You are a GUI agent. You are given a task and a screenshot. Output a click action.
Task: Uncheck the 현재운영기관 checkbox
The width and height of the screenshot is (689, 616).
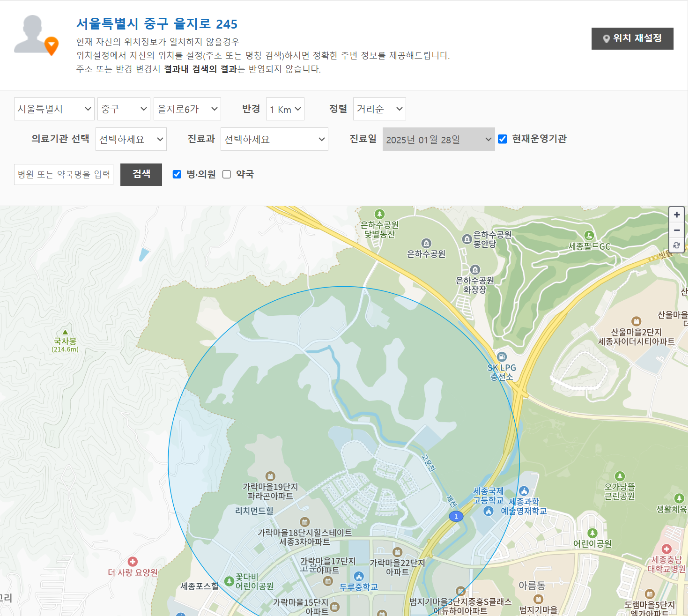[502, 139]
